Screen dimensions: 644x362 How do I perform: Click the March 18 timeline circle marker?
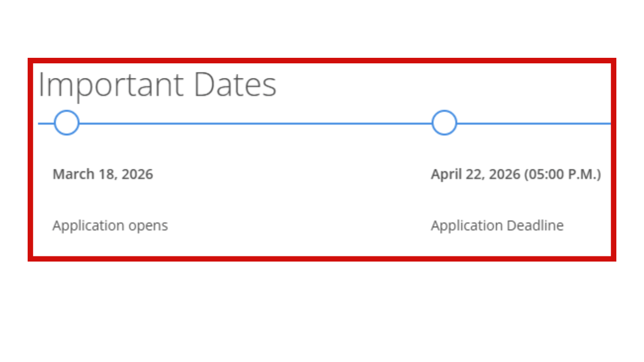click(66, 123)
